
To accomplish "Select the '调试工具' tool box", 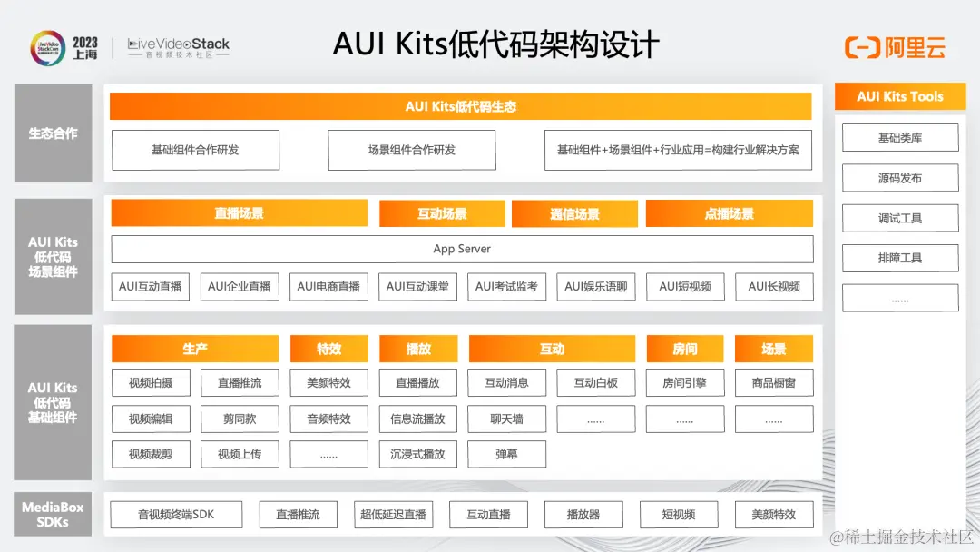I will pyautogui.click(x=900, y=218).
